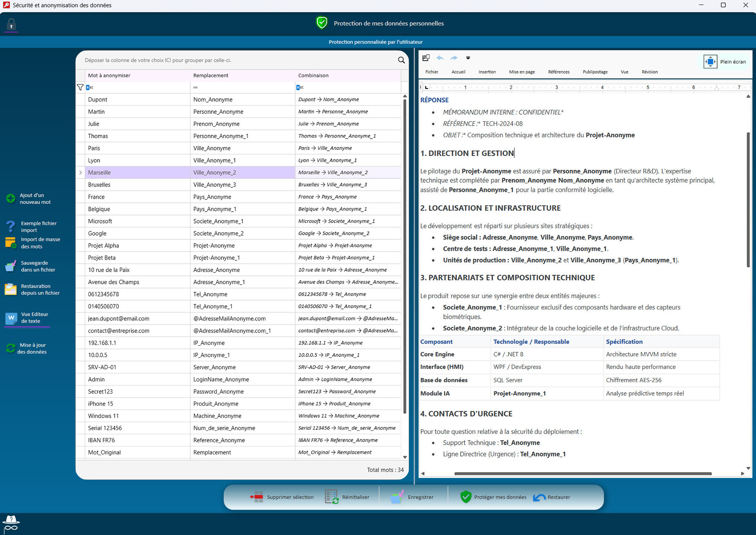Screen dimensions: 756x535
Task: Open 'Exemple fichier import' help icon
Action: (10, 227)
